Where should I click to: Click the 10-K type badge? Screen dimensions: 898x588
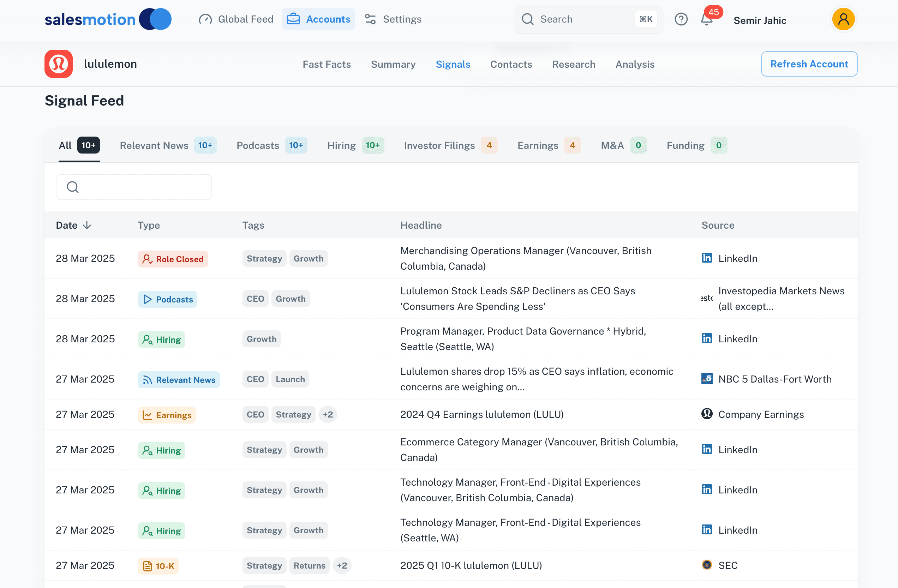click(158, 566)
